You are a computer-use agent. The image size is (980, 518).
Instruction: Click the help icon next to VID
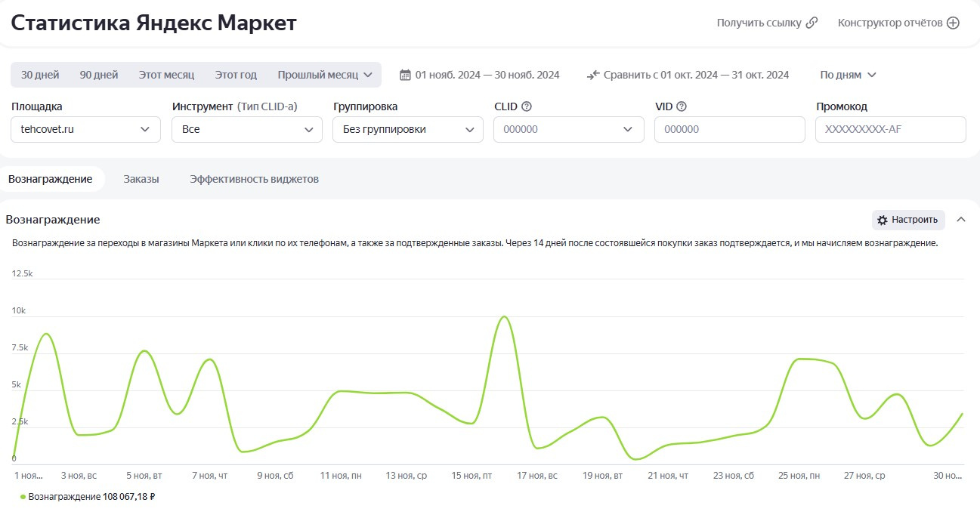click(682, 106)
